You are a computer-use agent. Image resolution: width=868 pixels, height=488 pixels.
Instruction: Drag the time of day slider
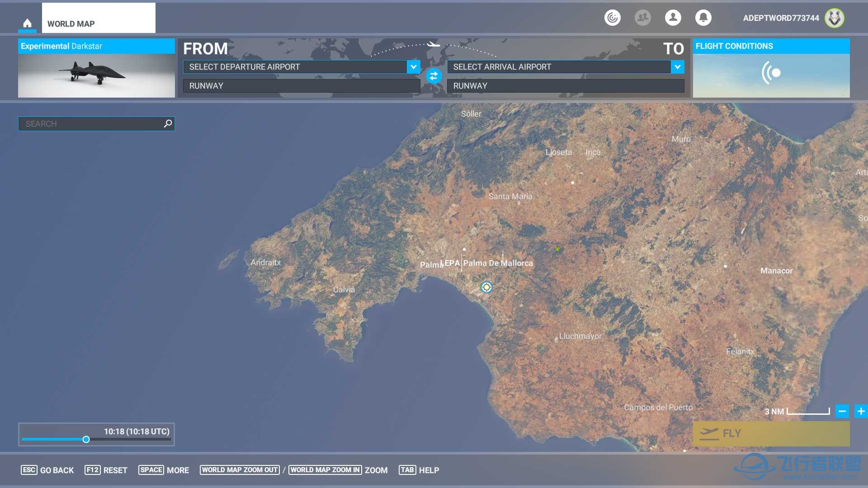tap(86, 440)
